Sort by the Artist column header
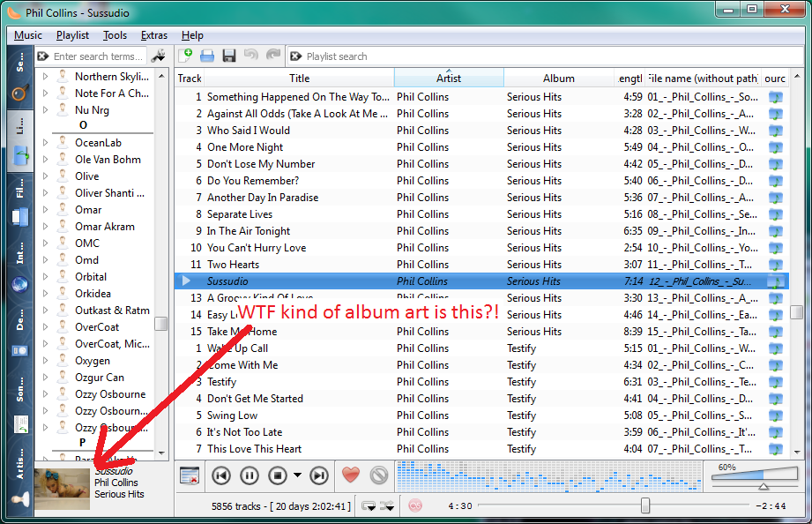 point(449,79)
